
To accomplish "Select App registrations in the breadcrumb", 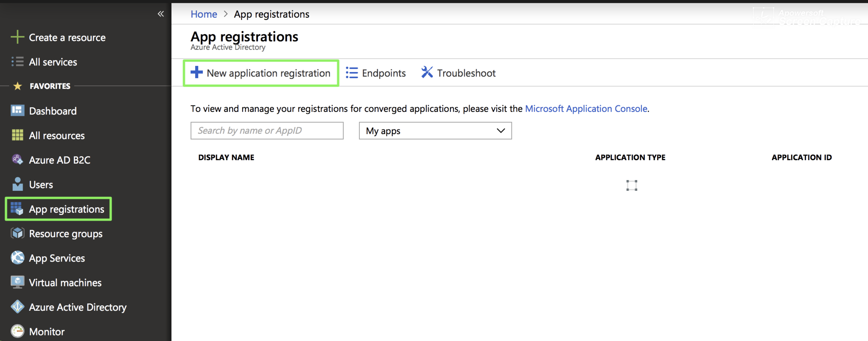I will coord(271,14).
